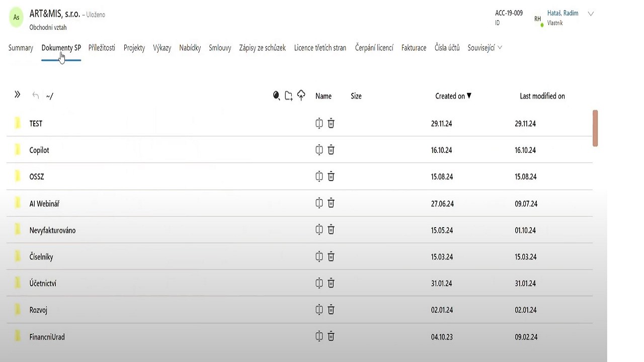
Task: Delete the Copilot folder
Action: click(x=331, y=150)
